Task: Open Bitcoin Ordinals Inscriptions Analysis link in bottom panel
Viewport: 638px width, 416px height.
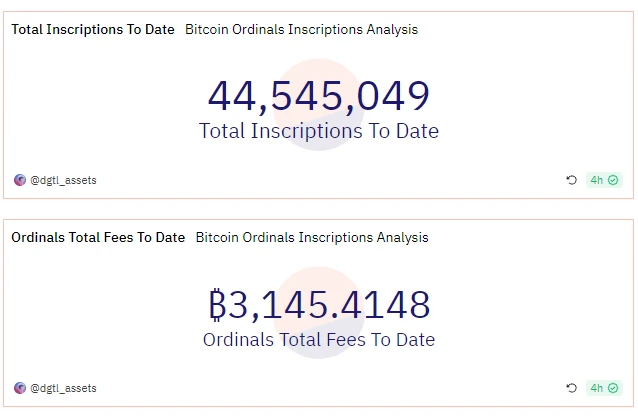Action: point(311,237)
